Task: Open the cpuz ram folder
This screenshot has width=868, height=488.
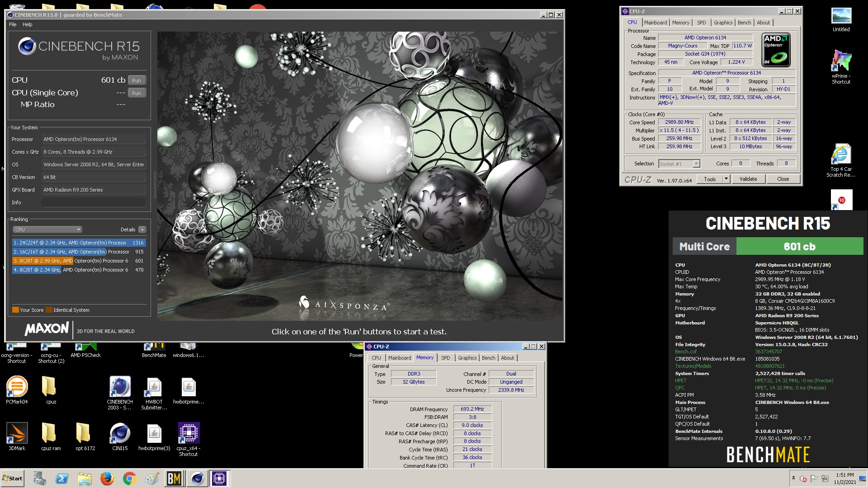Action: [x=51, y=436]
